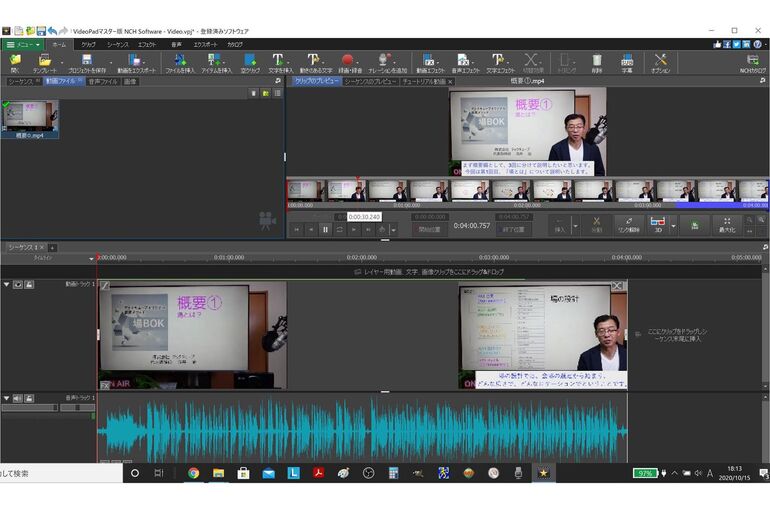The height and width of the screenshot is (510, 770).
Task: Toggle list view in media bin
Action: (x=277, y=93)
